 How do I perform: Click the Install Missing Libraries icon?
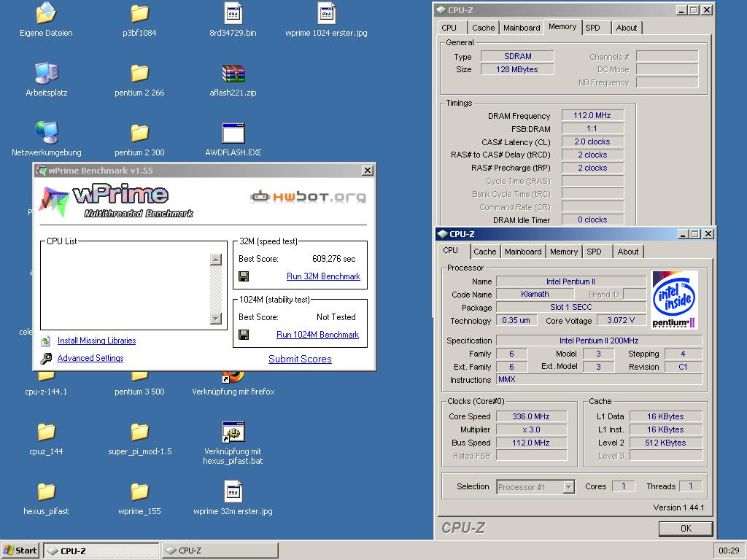tap(46, 341)
